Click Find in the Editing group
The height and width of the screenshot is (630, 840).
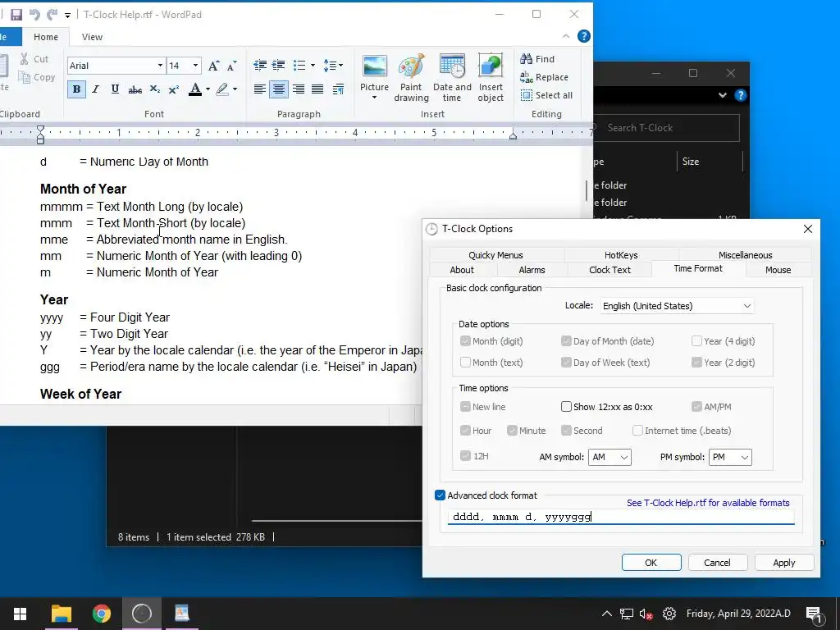538,59
